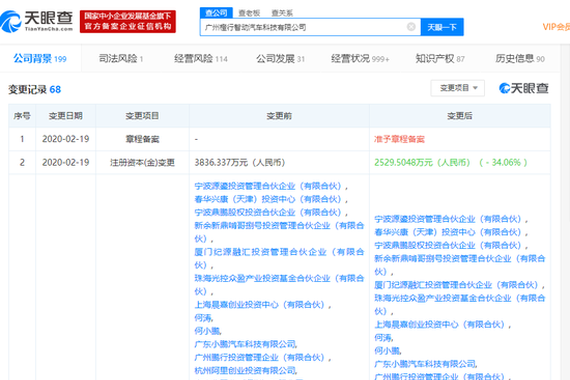The height and width of the screenshot is (380, 570).
Task: Open 广东小鹏汽车科技有限公司 link in 变更前
Action: point(245,344)
